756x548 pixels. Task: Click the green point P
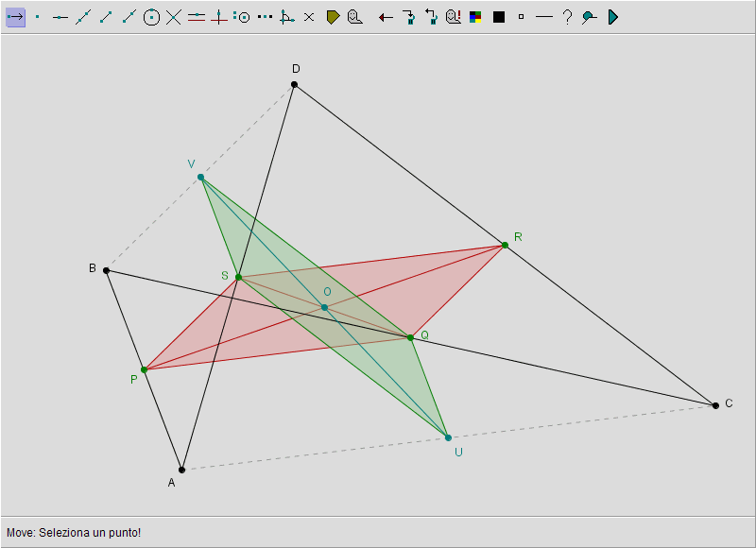[144, 370]
